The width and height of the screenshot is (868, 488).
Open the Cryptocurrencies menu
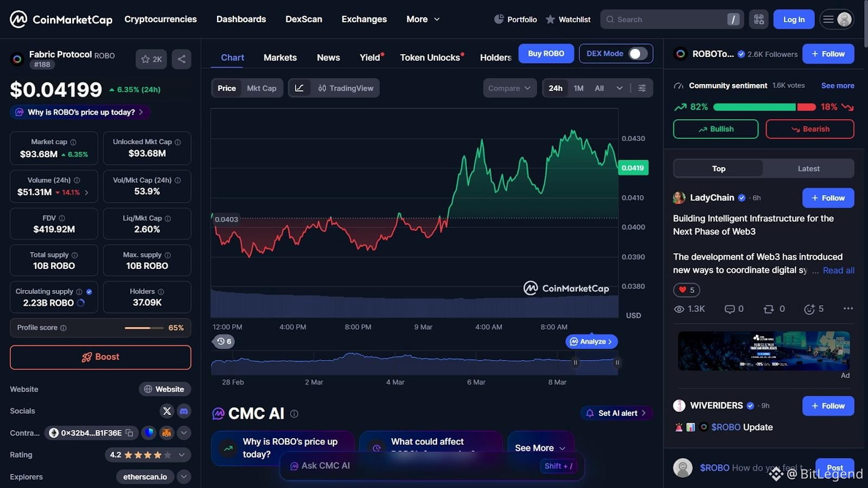pyautogui.click(x=161, y=20)
